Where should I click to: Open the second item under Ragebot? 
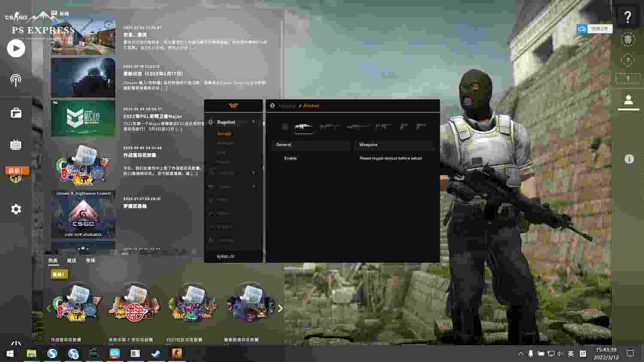pos(225,143)
